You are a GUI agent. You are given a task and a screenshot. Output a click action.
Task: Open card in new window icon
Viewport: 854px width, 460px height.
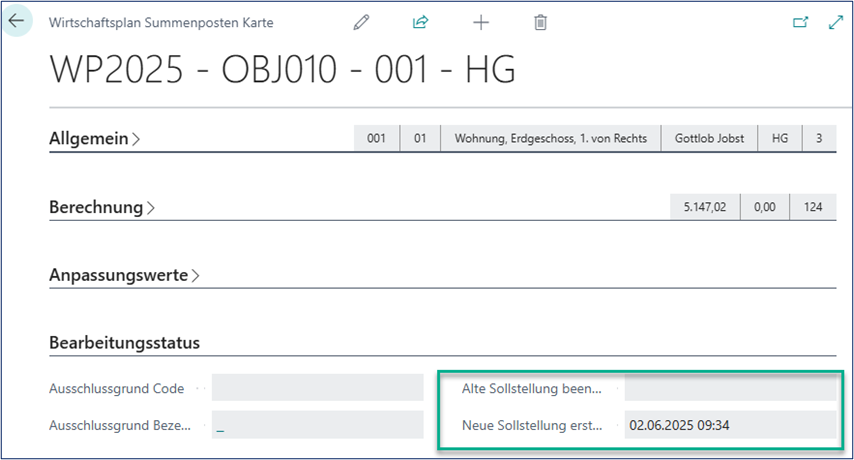799,22
